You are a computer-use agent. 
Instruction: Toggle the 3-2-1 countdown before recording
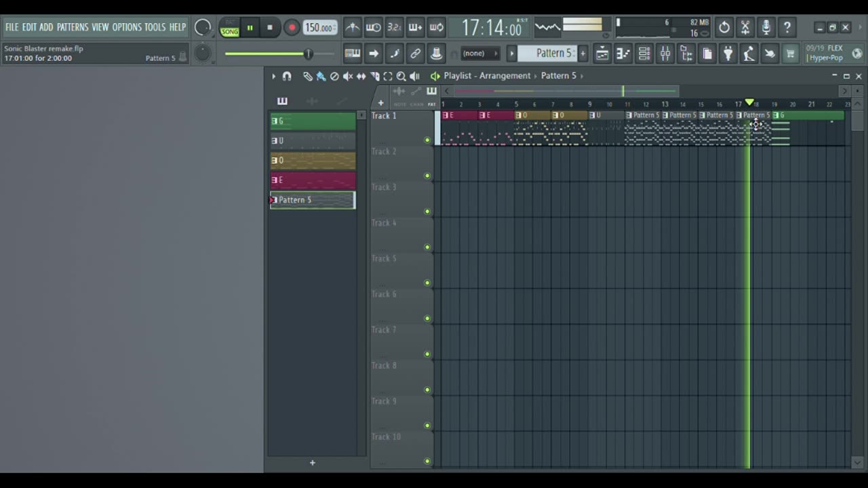tap(395, 28)
